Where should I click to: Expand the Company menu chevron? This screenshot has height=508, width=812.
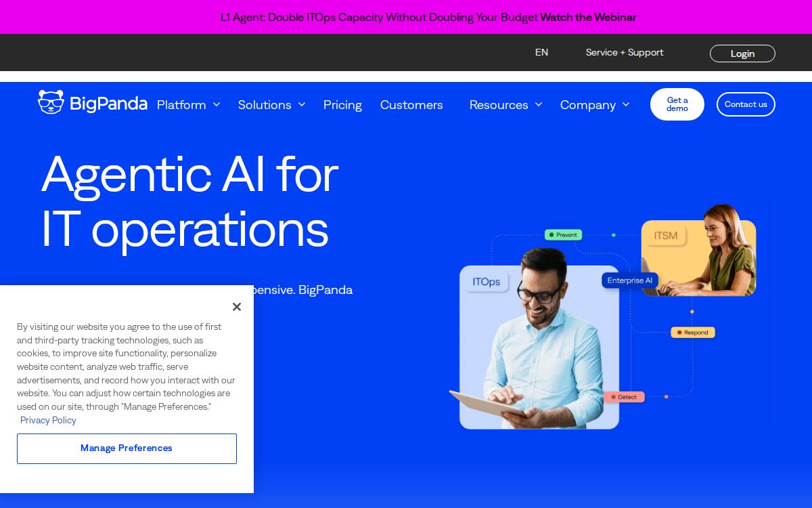point(626,104)
